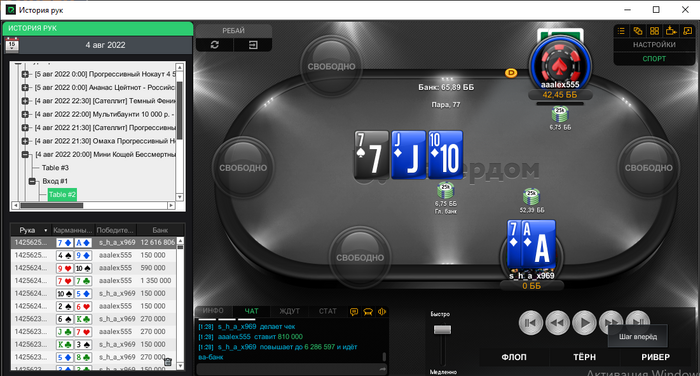Sort by the Победите... column header
Screen dimensions: 700x376
pyautogui.click(x=115, y=230)
